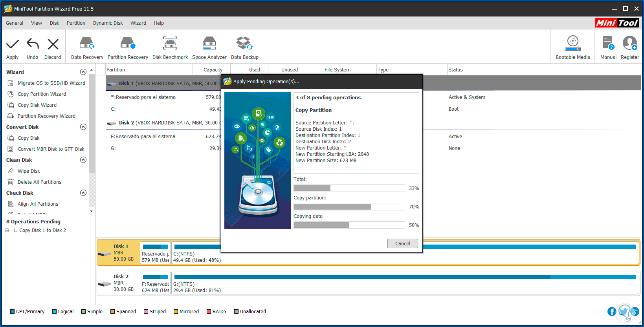This screenshot has height=327, width=644.
Task: Click the Undo arrow icon
Action: 33,44
